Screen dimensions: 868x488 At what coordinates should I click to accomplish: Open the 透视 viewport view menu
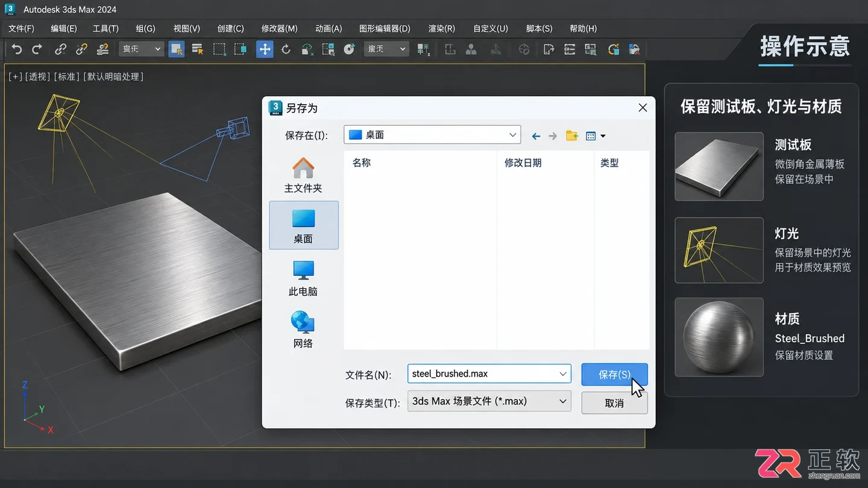click(x=38, y=77)
